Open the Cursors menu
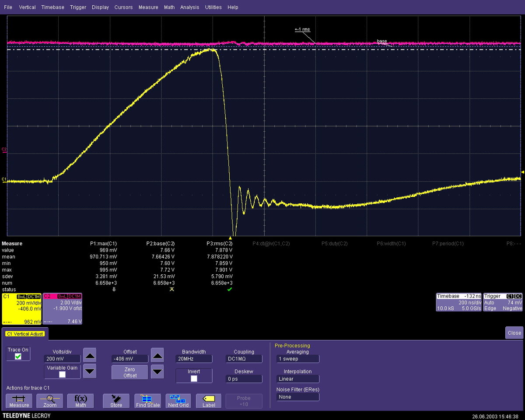The height and width of the screenshot is (420, 525). pos(124,7)
